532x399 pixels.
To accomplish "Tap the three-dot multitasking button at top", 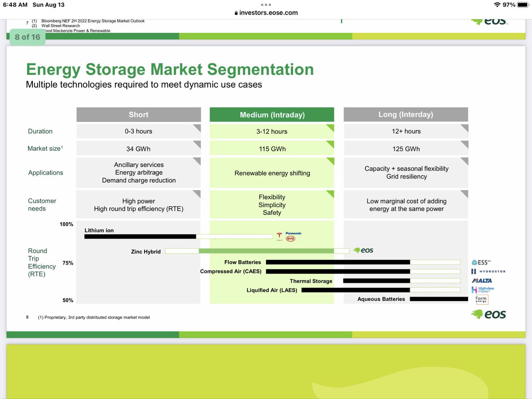I will click(x=266, y=5).
